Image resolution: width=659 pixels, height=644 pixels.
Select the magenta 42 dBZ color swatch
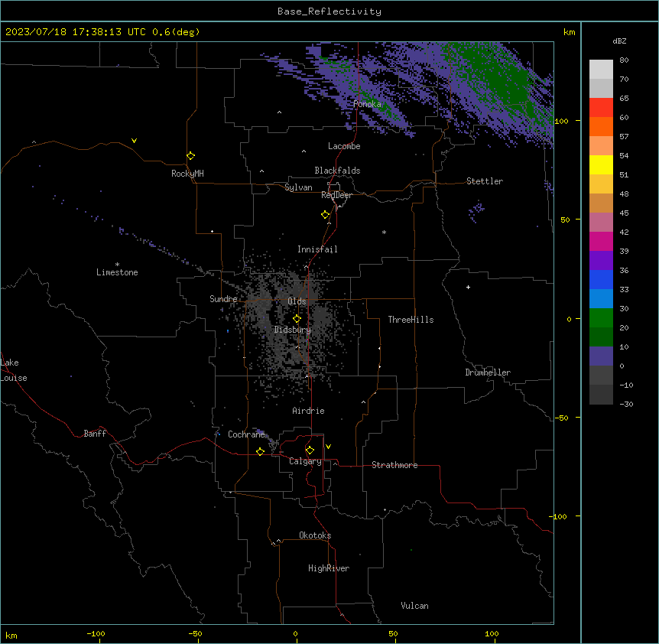pyautogui.click(x=601, y=241)
